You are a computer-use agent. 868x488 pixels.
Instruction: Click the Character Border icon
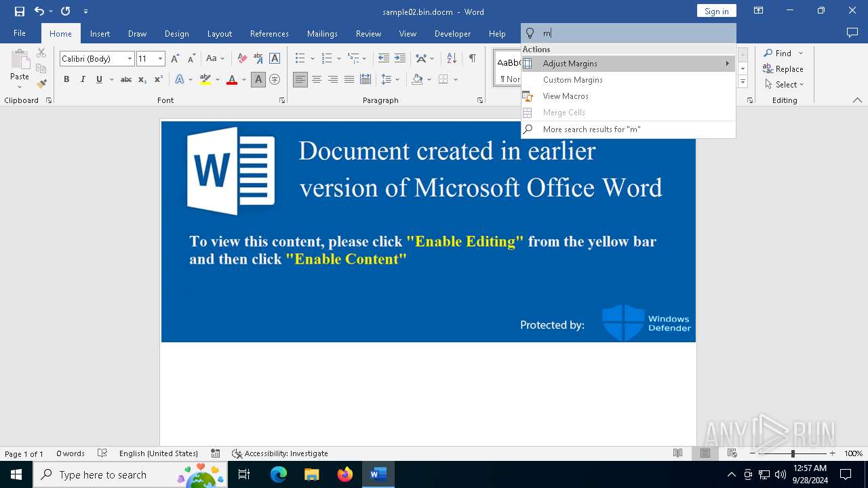(x=275, y=59)
